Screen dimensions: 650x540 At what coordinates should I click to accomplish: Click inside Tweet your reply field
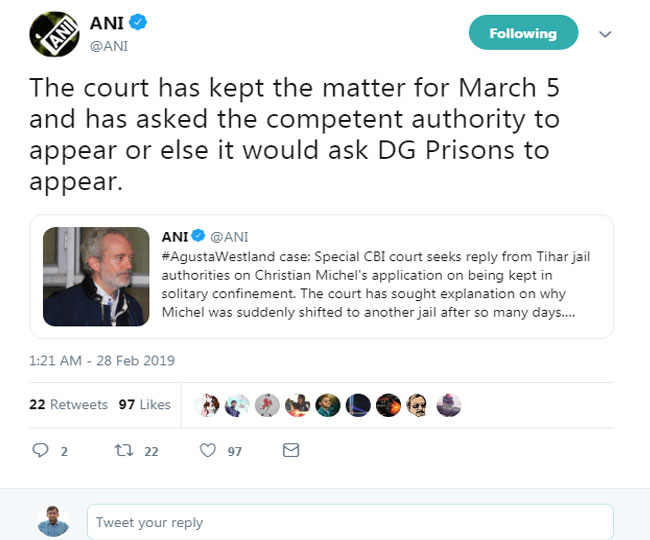click(x=349, y=521)
